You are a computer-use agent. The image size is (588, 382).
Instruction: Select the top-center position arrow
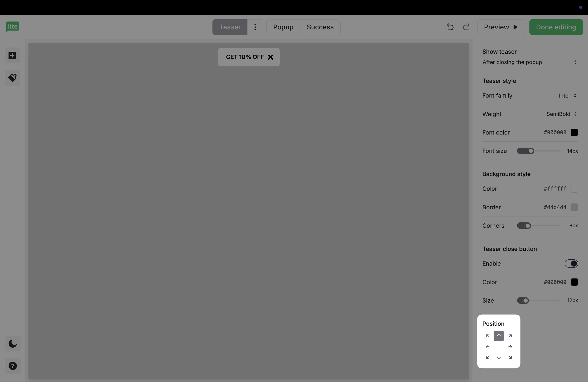[x=499, y=336]
